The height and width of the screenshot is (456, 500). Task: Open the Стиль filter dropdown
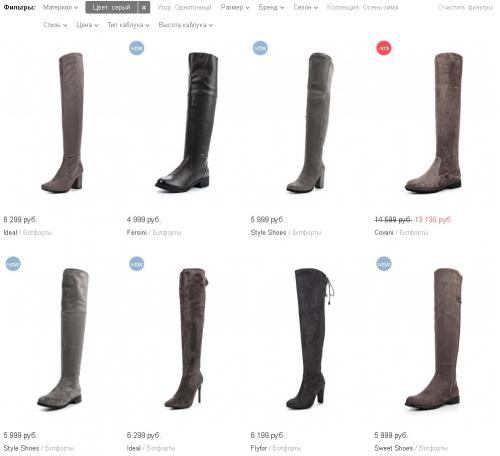tap(55, 25)
